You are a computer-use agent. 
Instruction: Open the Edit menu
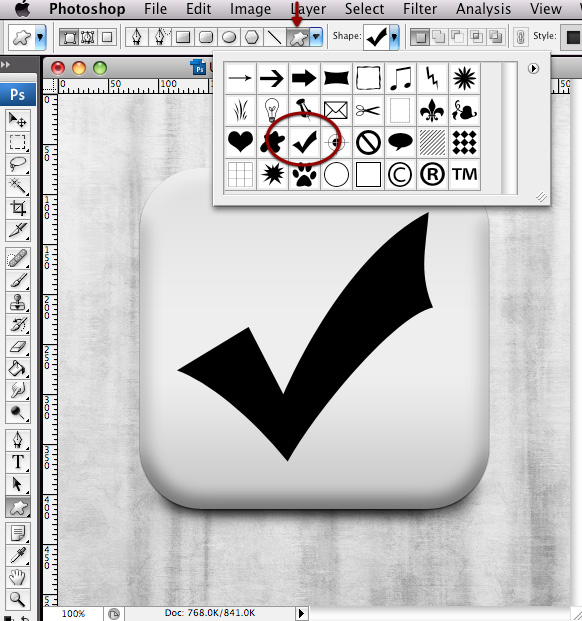tap(198, 9)
